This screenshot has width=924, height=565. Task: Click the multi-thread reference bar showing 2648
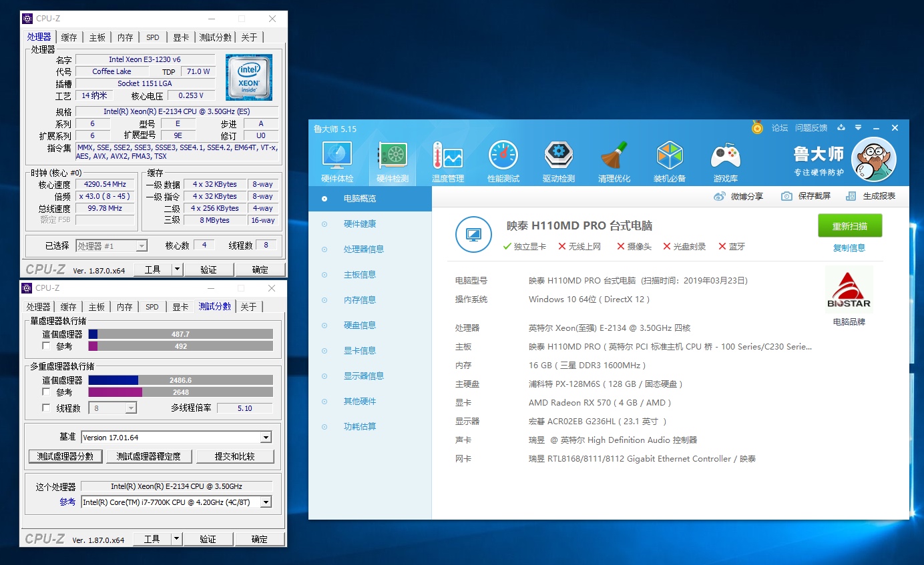(x=180, y=392)
